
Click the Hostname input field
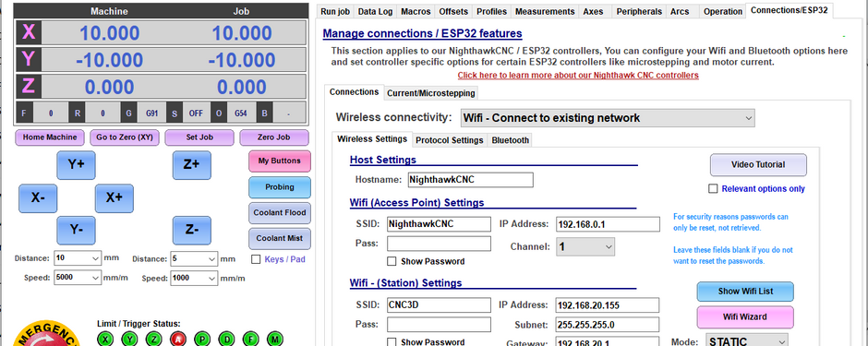(x=471, y=180)
